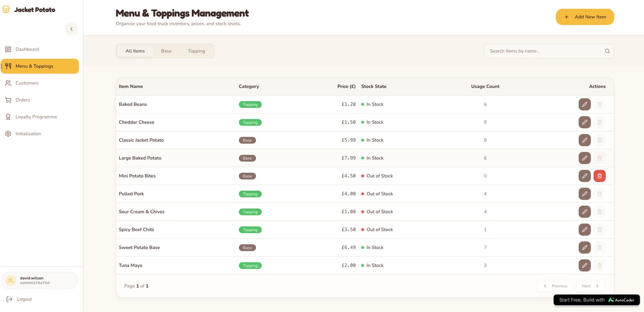This screenshot has height=312, width=644.
Task: Click the Page 1 of 1 indicator
Action: 136,286
